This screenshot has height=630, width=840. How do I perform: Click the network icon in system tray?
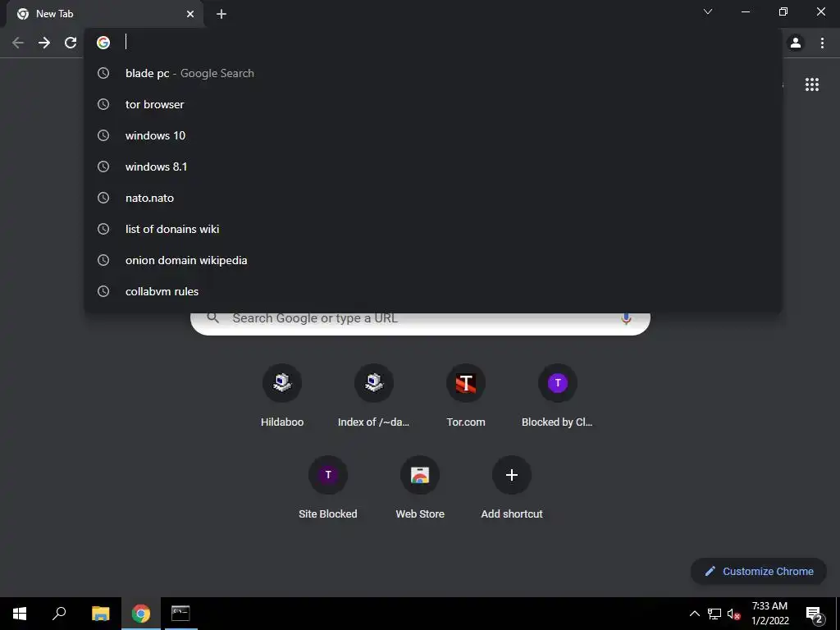[x=714, y=614]
